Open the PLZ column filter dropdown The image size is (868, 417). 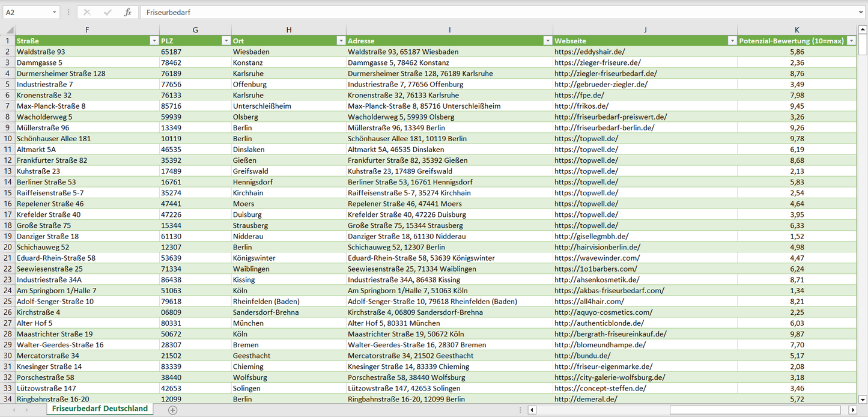[x=226, y=41]
